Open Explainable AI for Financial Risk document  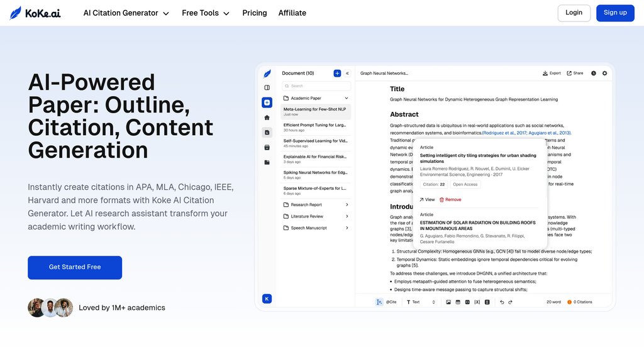(x=316, y=159)
